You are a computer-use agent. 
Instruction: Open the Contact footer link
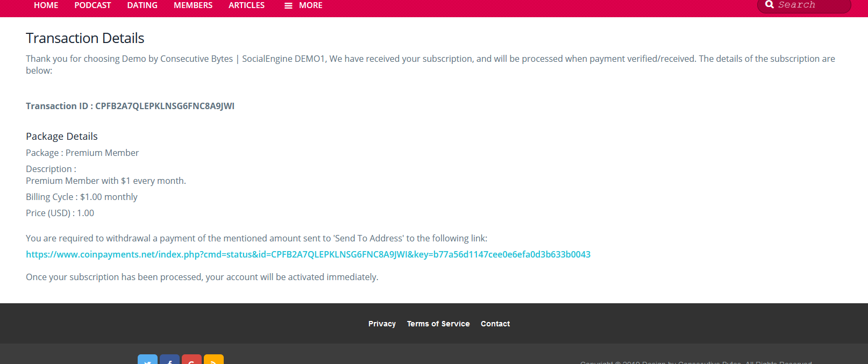(495, 324)
